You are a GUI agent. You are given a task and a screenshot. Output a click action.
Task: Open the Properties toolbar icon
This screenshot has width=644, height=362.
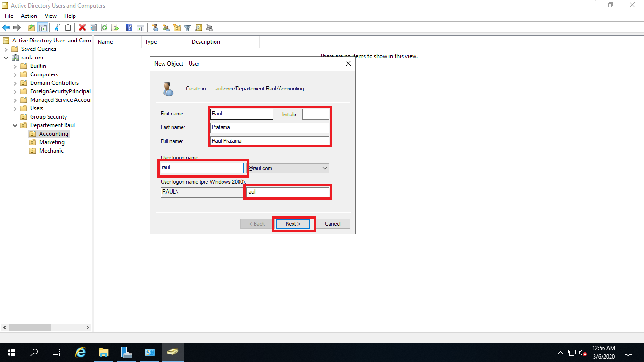point(93,28)
